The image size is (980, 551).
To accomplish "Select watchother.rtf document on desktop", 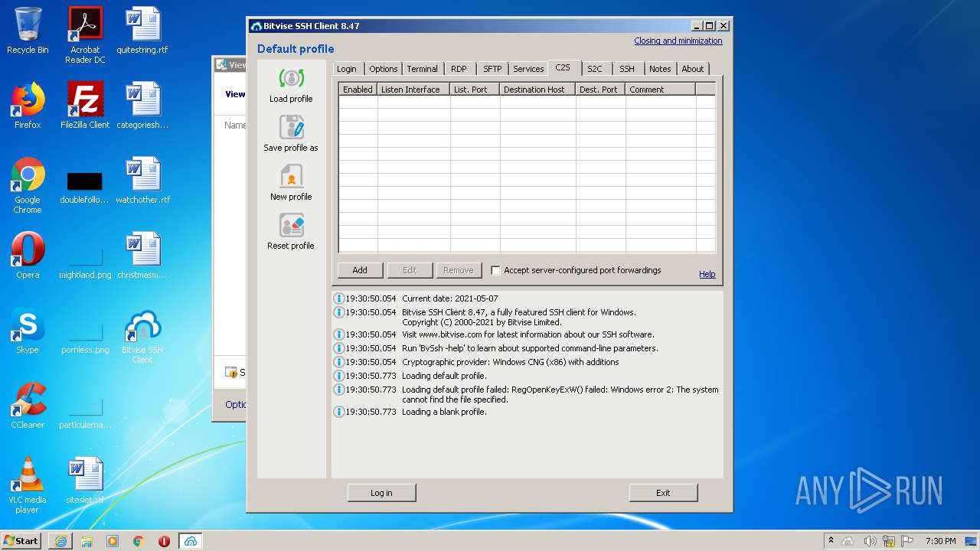I will point(142,181).
